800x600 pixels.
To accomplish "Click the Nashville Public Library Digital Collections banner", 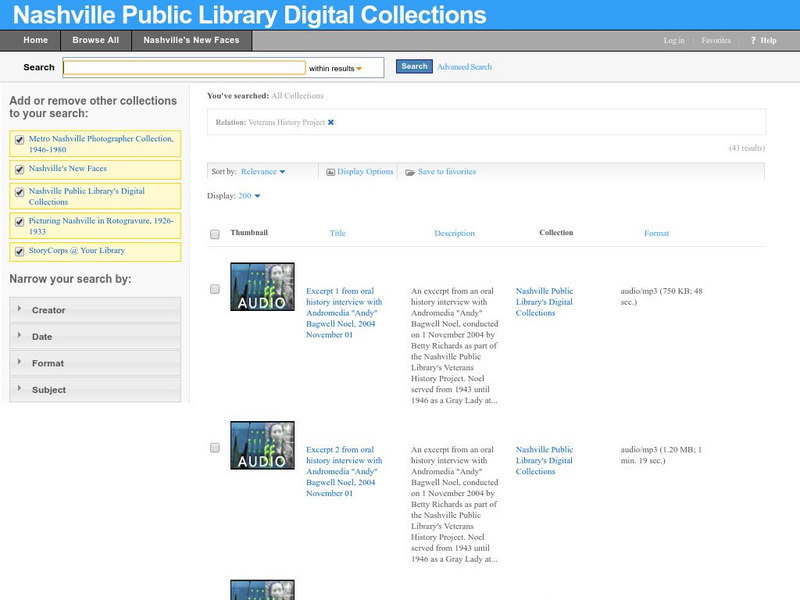I will (240, 14).
